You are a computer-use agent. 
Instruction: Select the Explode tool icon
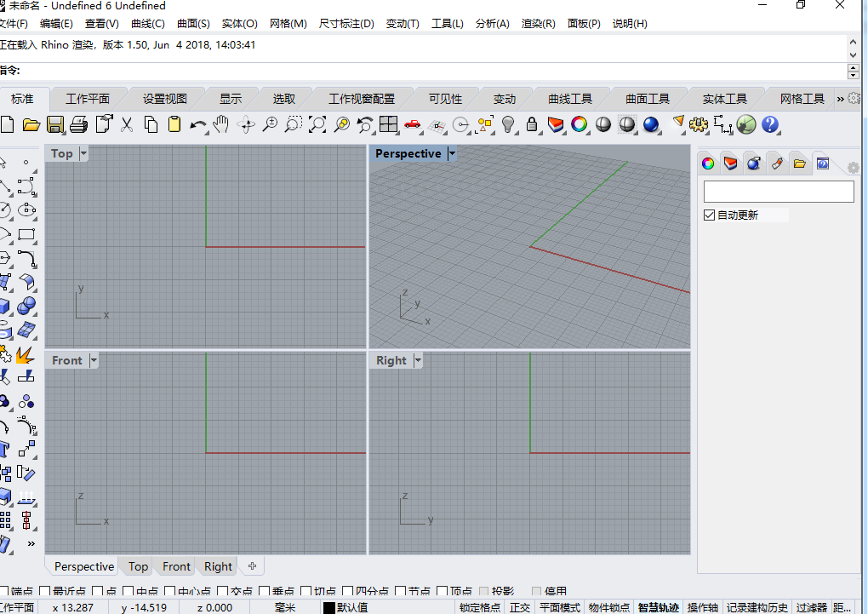[25, 353]
